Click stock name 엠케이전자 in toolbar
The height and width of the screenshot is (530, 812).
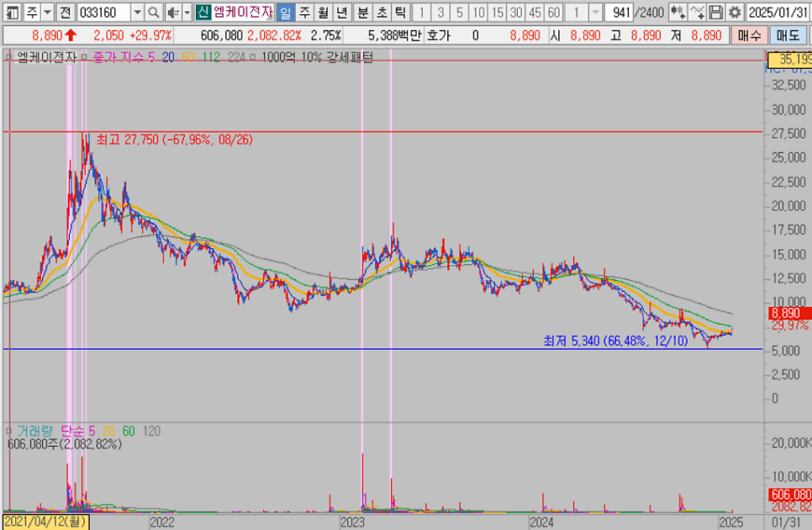tap(242, 12)
